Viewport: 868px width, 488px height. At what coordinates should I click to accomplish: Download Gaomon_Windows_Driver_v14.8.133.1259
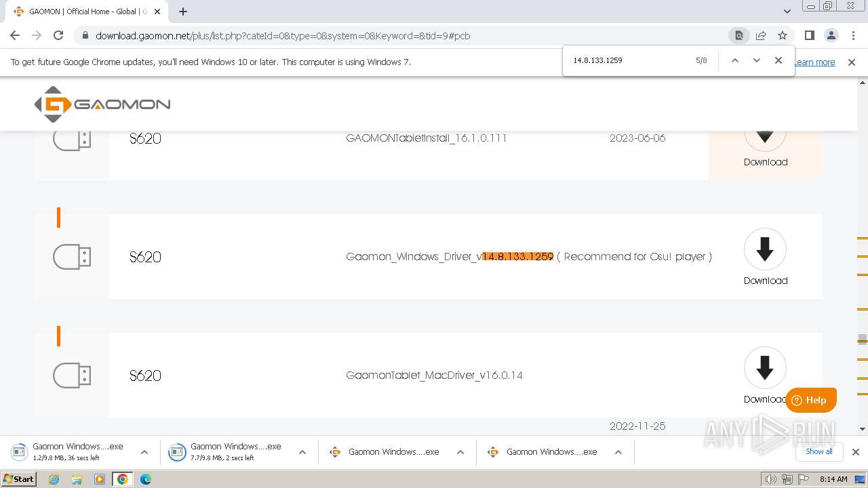[x=765, y=256]
